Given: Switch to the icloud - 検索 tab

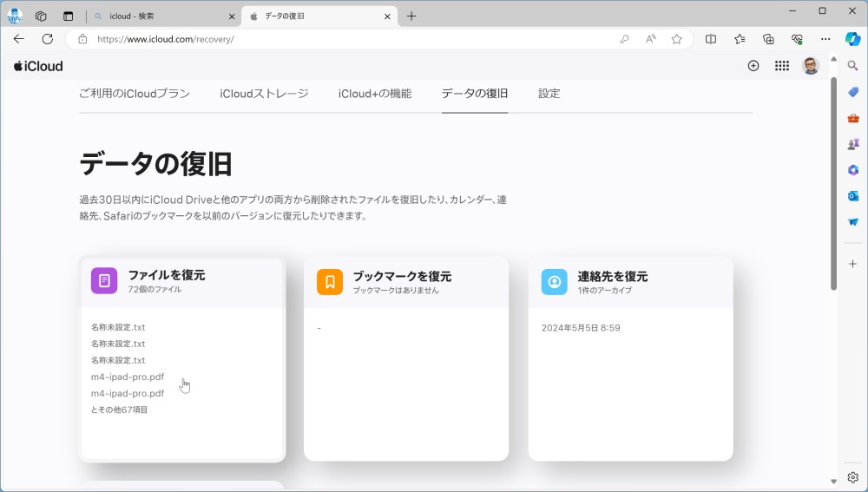Looking at the screenshot, I should point(164,16).
